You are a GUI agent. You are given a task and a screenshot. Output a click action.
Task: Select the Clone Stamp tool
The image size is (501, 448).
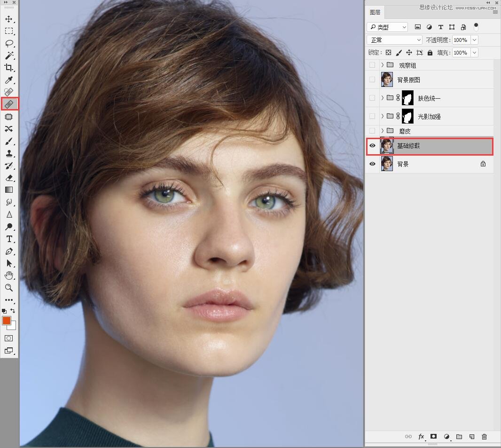[9, 153]
